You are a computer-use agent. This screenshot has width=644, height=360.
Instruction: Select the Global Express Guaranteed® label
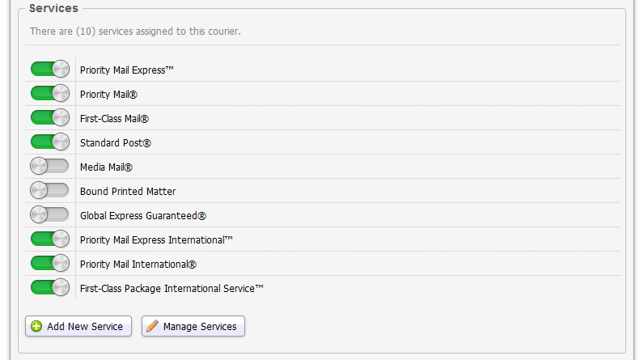click(x=143, y=216)
